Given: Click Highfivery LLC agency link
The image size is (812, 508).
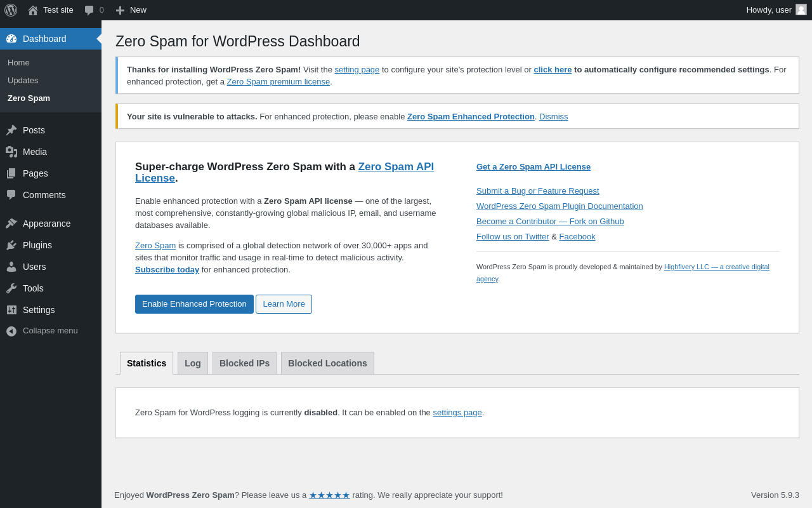Looking at the screenshot, I should coord(716,267).
